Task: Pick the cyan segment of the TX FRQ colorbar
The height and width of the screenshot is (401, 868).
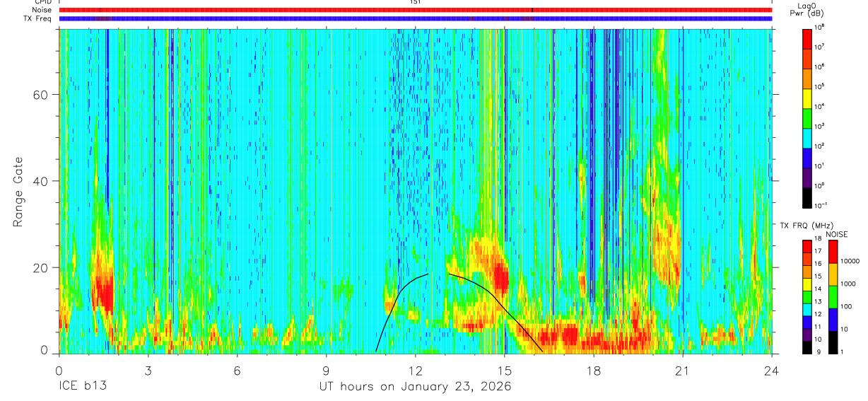Action: point(807,308)
